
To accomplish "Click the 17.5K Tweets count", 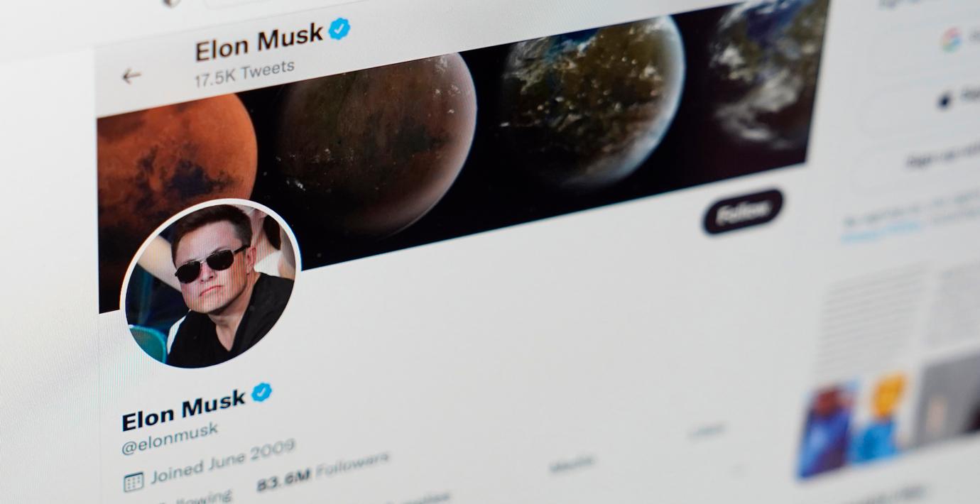I will (x=244, y=73).
